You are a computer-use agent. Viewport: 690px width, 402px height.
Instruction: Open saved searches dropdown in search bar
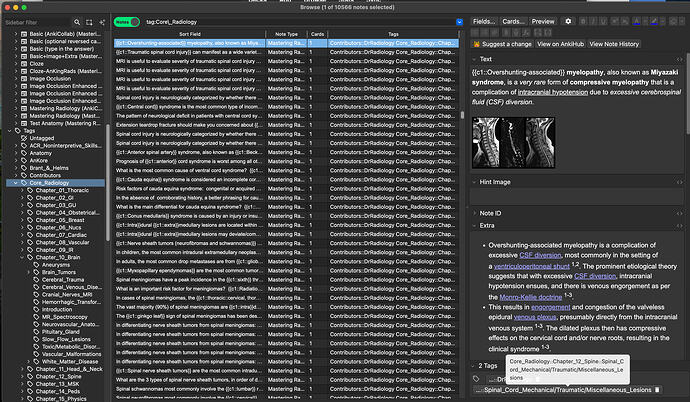pyautogui.click(x=459, y=22)
